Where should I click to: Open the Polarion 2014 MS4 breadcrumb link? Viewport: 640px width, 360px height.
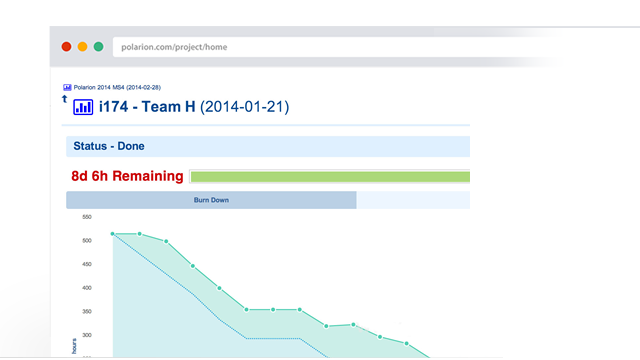(x=117, y=87)
